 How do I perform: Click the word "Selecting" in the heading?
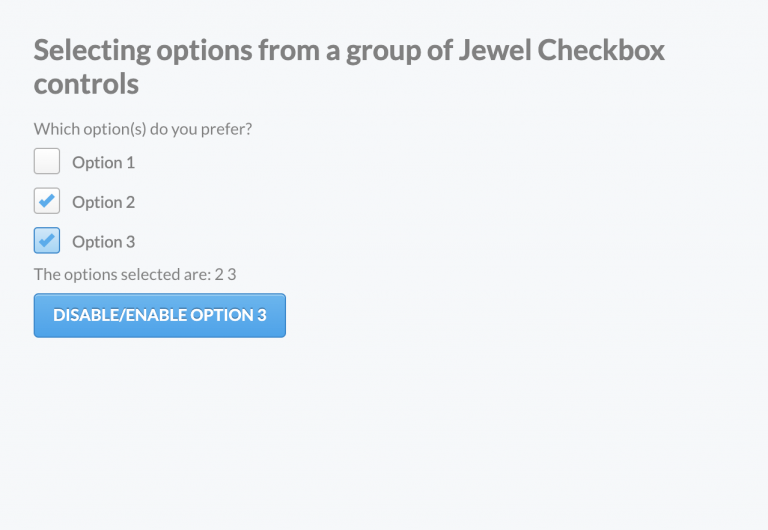point(93,50)
